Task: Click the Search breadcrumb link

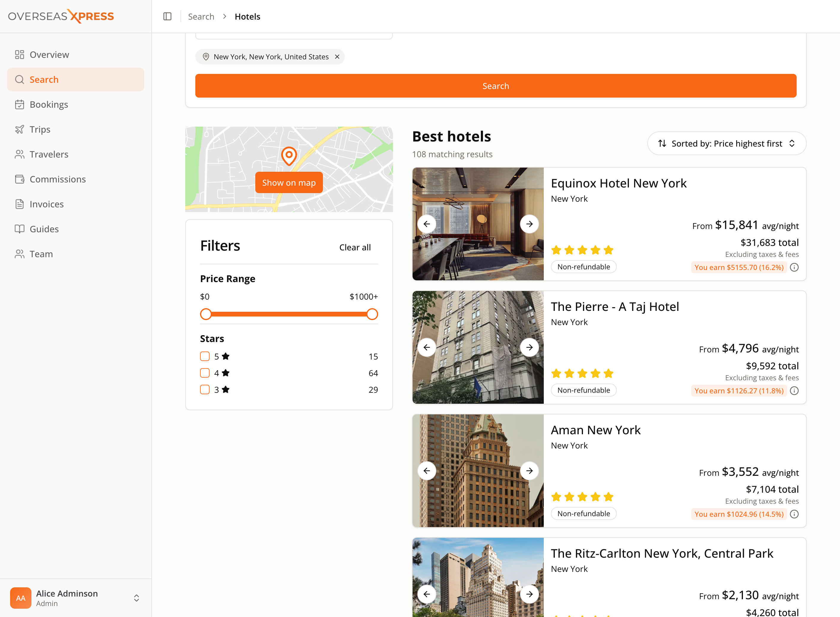Action: click(x=201, y=16)
